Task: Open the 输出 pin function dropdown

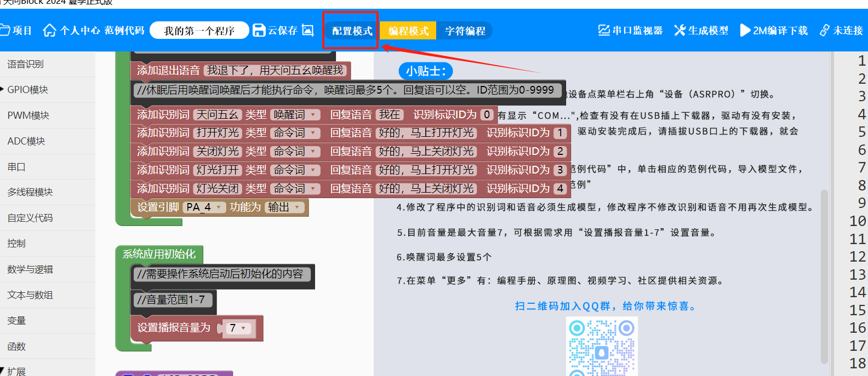Action: pyautogui.click(x=284, y=207)
